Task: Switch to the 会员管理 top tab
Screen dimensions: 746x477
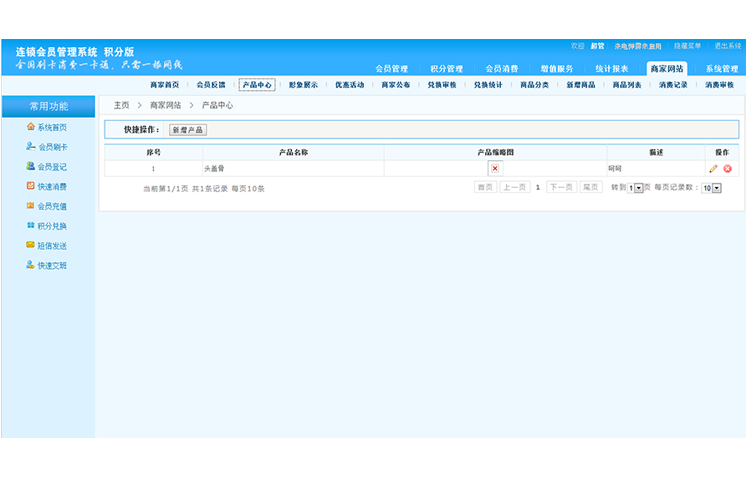Action: click(x=391, y=69)
